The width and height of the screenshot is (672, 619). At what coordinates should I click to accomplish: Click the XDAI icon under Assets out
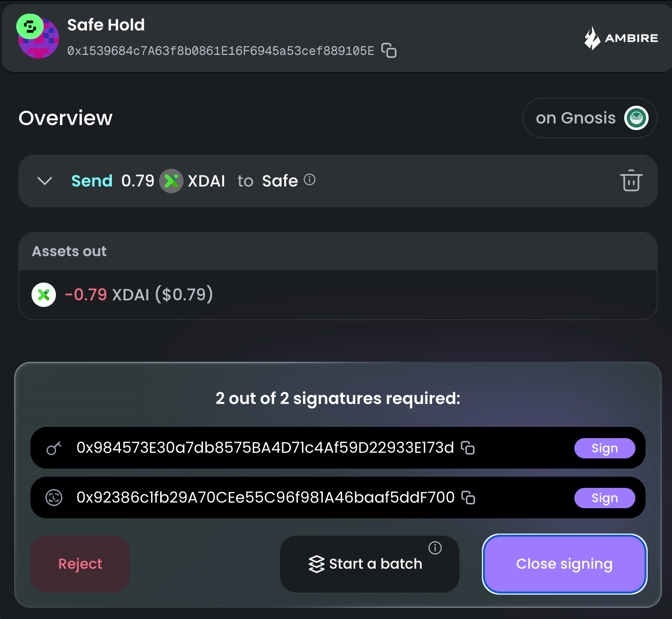(x=43, y=295)
